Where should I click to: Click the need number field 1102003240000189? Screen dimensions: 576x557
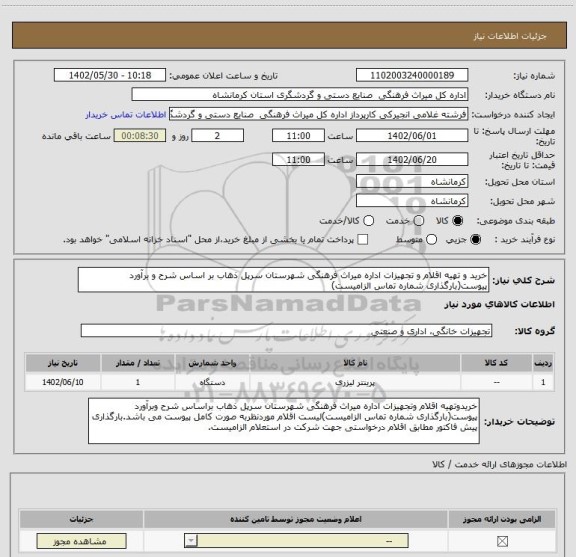point(412,75)
